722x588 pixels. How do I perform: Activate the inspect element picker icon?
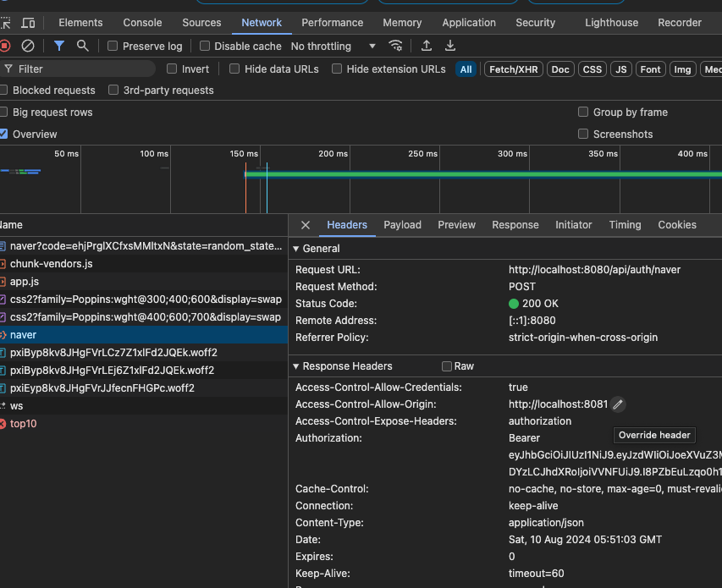(x=5, y=23)
